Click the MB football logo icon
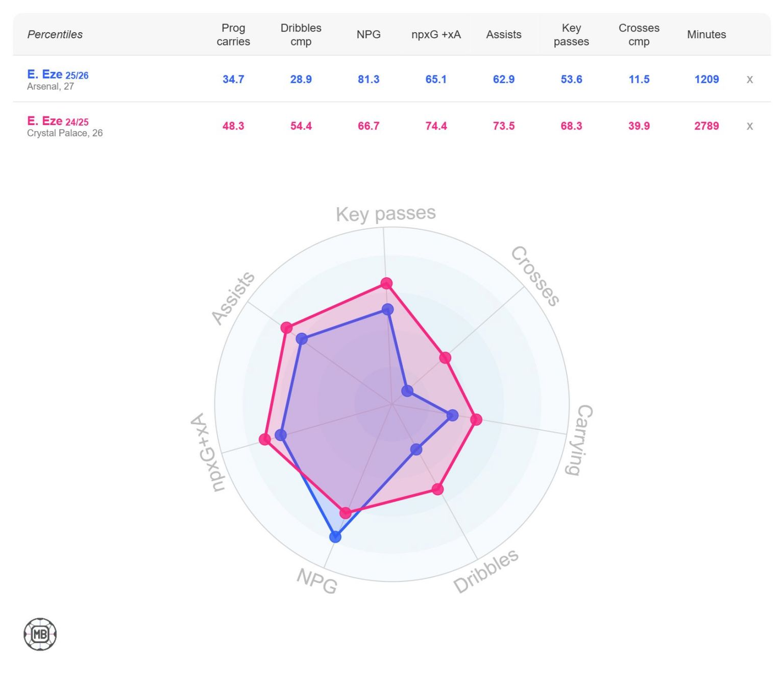784x686 pixels. click(x=40, y=634)
